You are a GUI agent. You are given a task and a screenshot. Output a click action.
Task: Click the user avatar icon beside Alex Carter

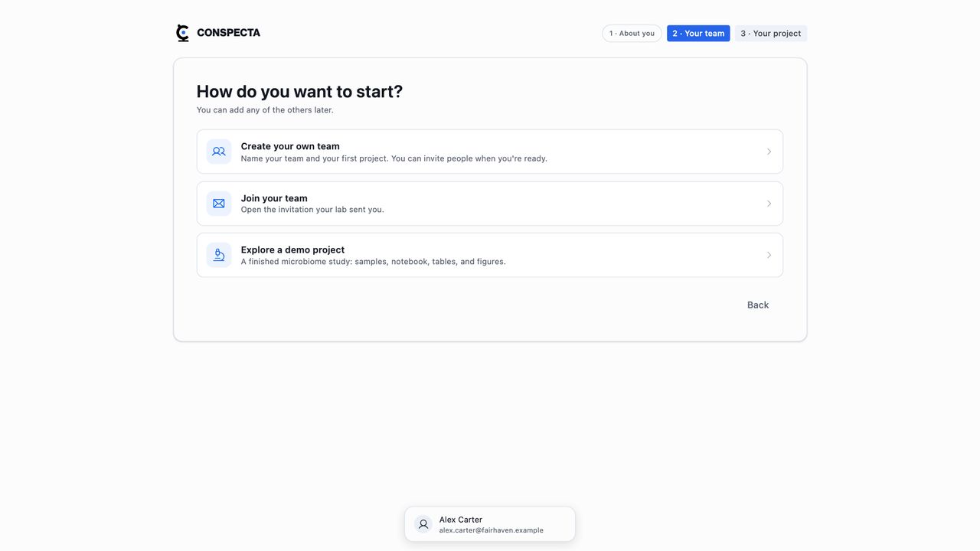coord(423,524)
